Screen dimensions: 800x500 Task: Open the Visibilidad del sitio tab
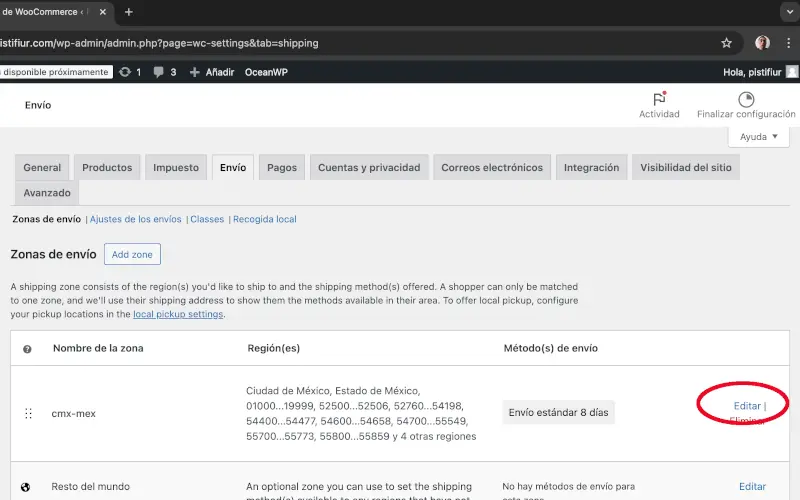[x=686, y=167]
